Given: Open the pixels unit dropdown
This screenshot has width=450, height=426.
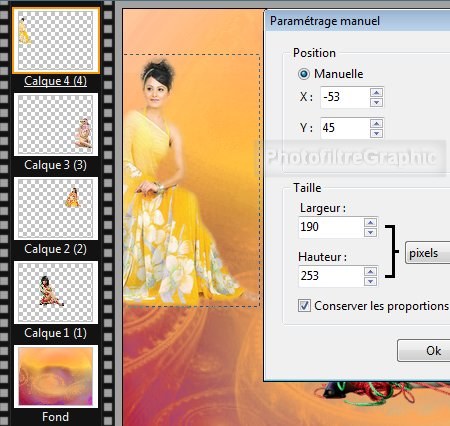Looking at the screenshot, I should click(428, 253).
